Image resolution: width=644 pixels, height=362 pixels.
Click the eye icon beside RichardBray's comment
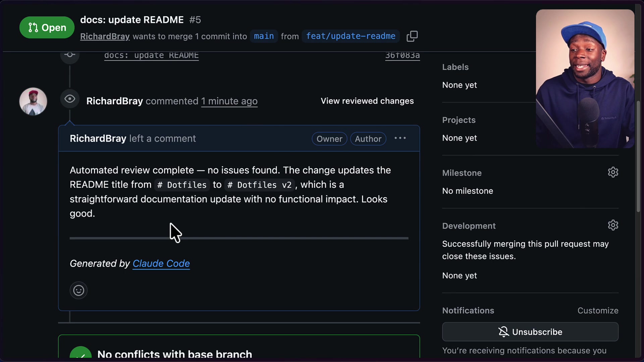[x=69, y=99]
